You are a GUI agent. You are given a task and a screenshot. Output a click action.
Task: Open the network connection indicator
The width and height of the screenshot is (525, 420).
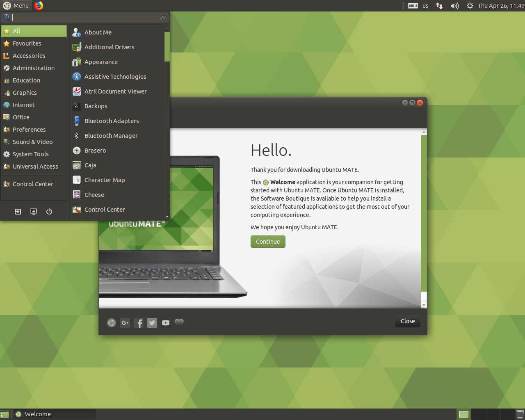click(x=439, y=5)
